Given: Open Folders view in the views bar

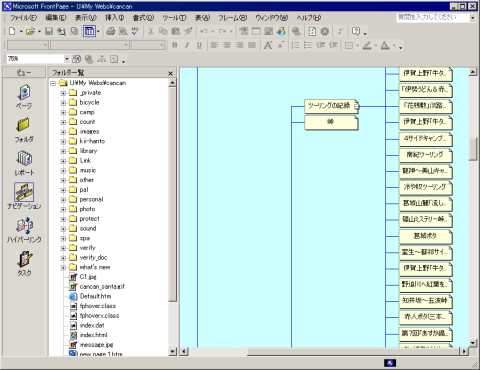Looking at the screenshot, I should pyautogui.click(x=24, y=130).
